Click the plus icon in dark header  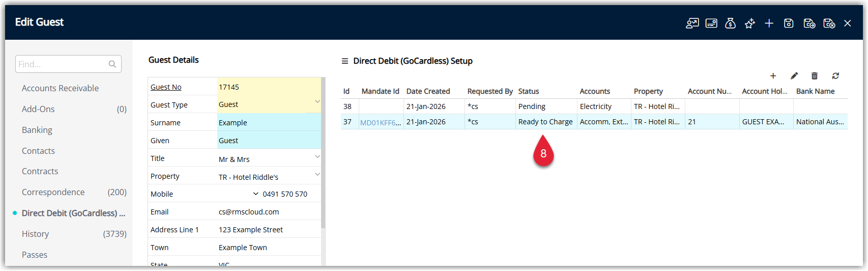coord(769,23)
